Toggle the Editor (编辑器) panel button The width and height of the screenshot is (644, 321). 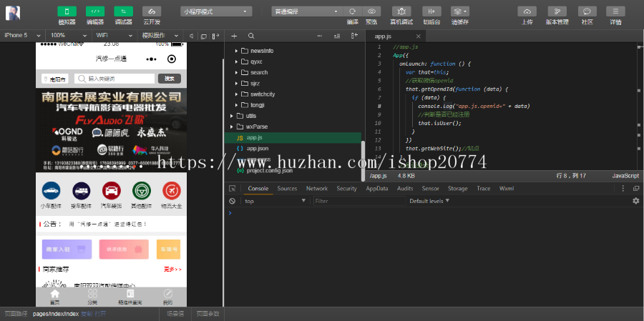[95, 11]
